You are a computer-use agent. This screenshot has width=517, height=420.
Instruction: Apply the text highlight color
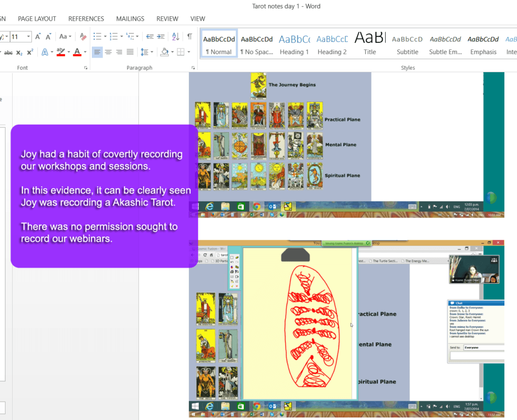(x=61, y=52)
